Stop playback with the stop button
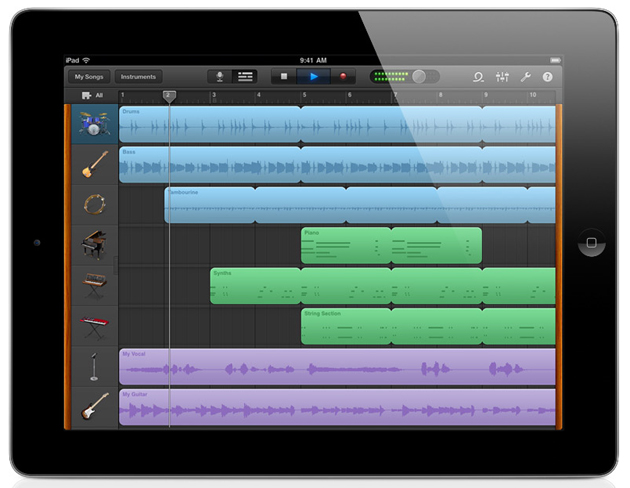This screenshot has width=630, height=488. coord(284,76)
